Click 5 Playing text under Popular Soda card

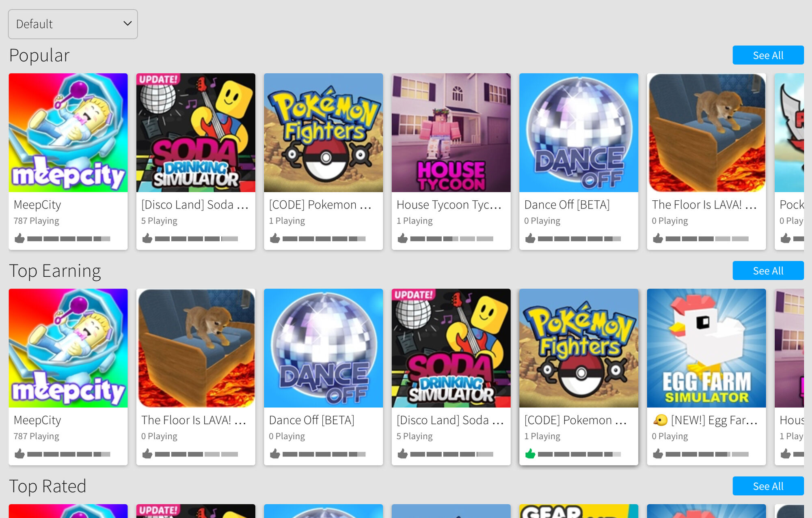tap(159, 221)
